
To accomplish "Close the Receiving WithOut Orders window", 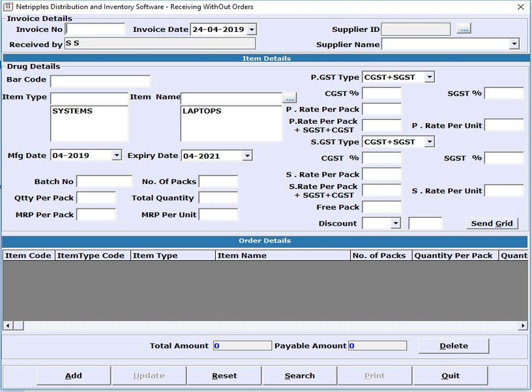I will pyautogui.click(x=520, y=7).
